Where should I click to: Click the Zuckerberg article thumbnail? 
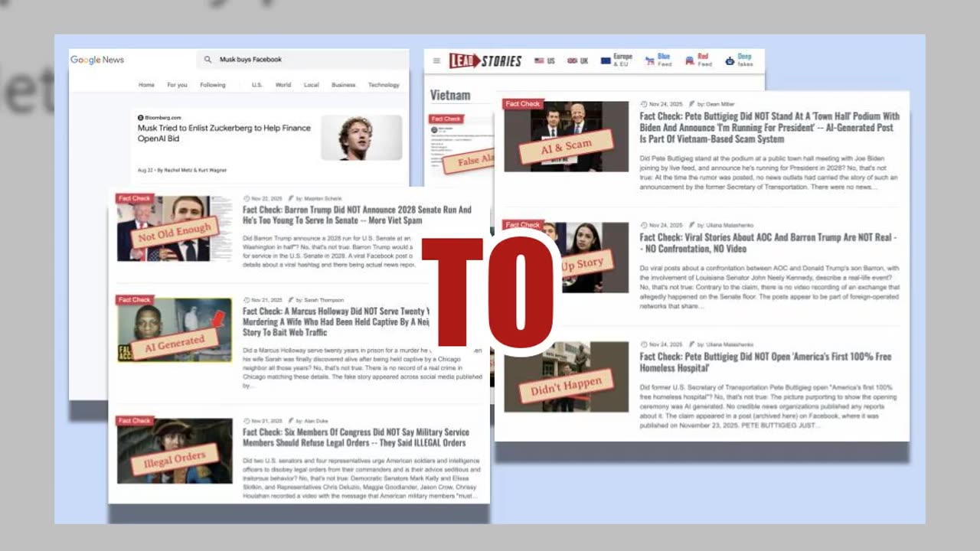click(361, 138)
